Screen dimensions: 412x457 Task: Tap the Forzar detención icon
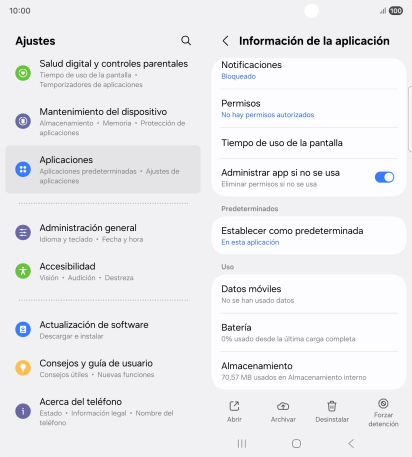pos(383,404)
